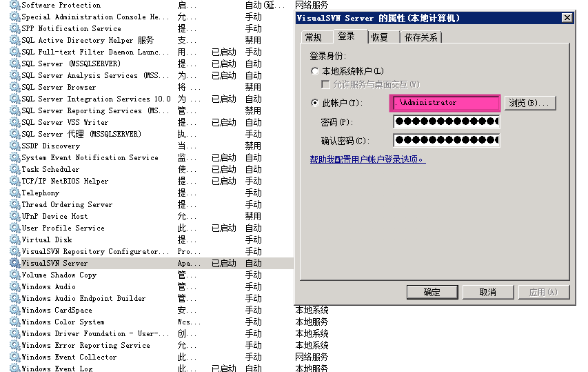Click the Virtual Disk service icon
The height and width of the screenshot is (372, 588).
15,239
